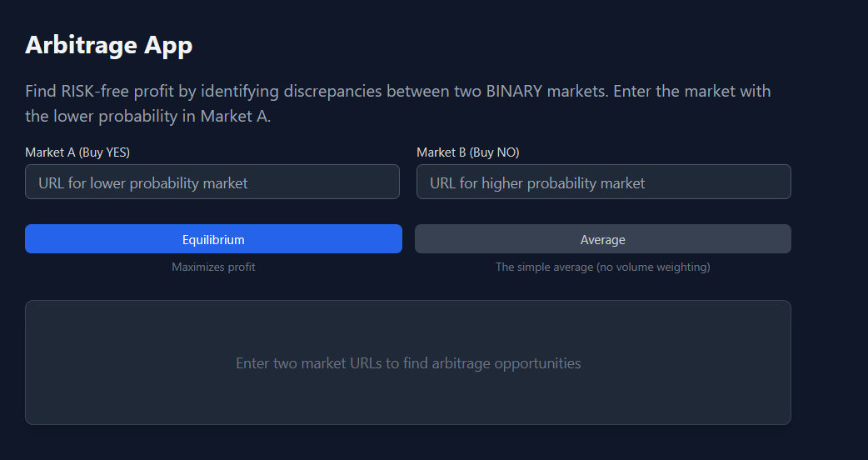Click the word "Arbitrage" in the page title
Image resolution: width=868 pixels, height=460 pixels.
pyautogui.click(x=82, y=45)
